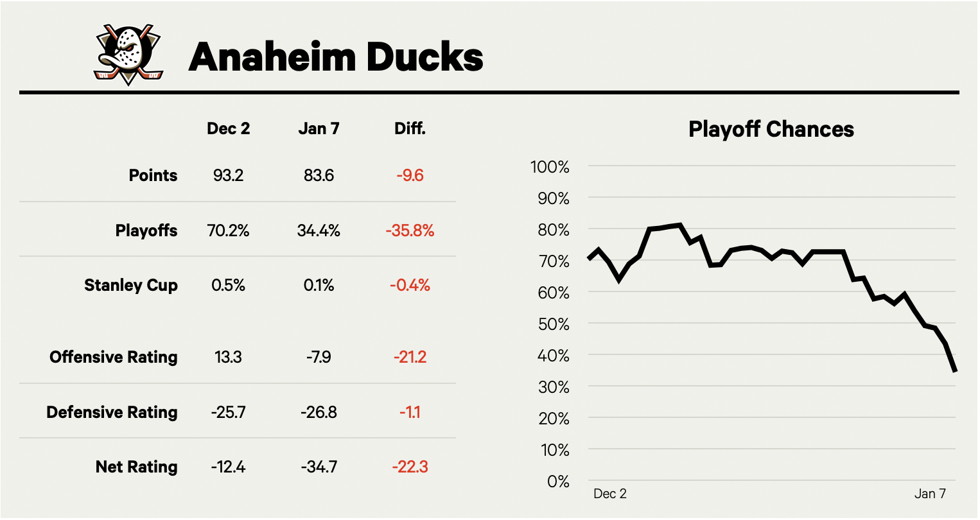Click the Playoffs row label

point(146,230)
